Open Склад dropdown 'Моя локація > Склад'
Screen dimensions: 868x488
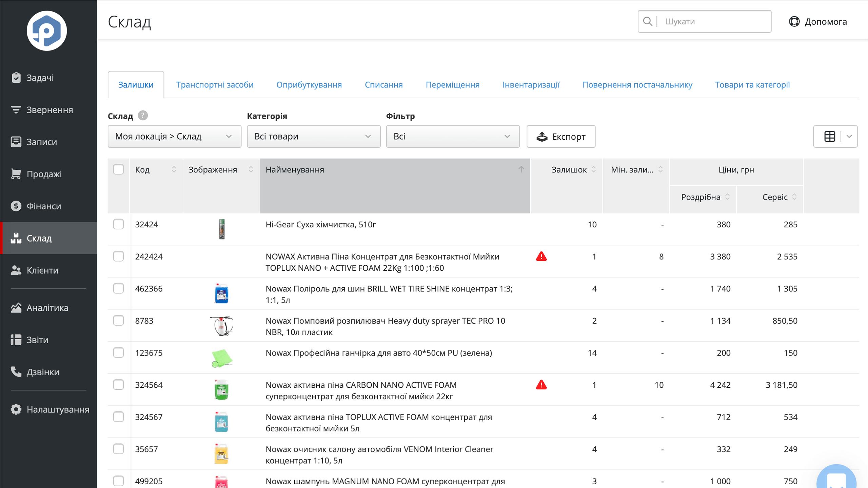[x=175, y=137]
